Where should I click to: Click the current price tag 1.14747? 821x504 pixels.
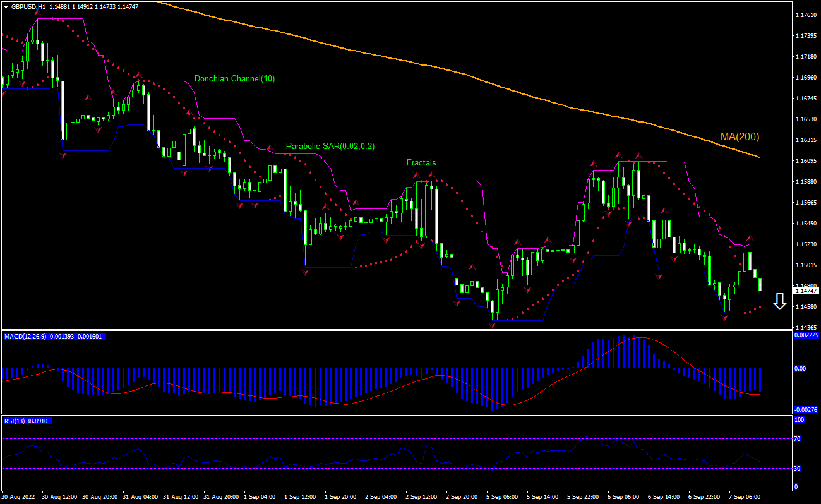point(806,291)
